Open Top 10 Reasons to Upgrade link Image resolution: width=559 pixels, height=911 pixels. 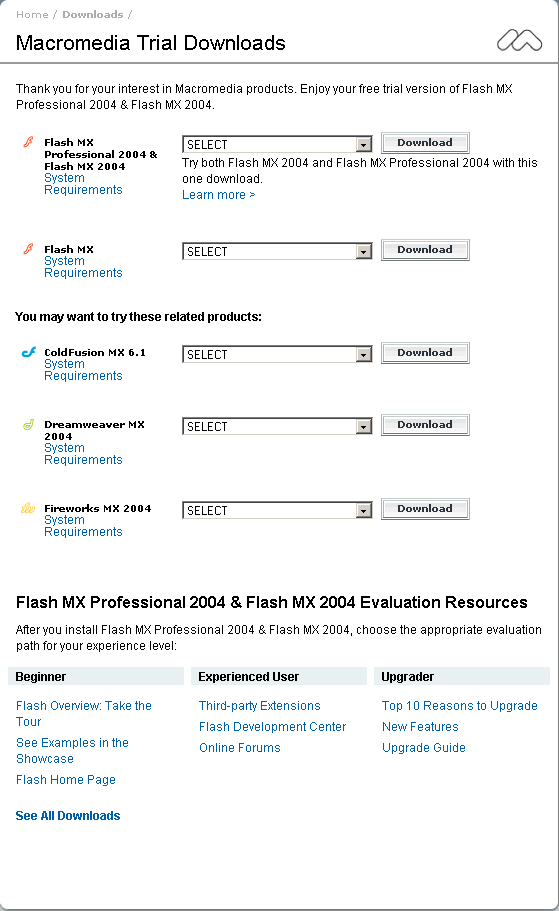pyautogui.click(x=460, y=705)
